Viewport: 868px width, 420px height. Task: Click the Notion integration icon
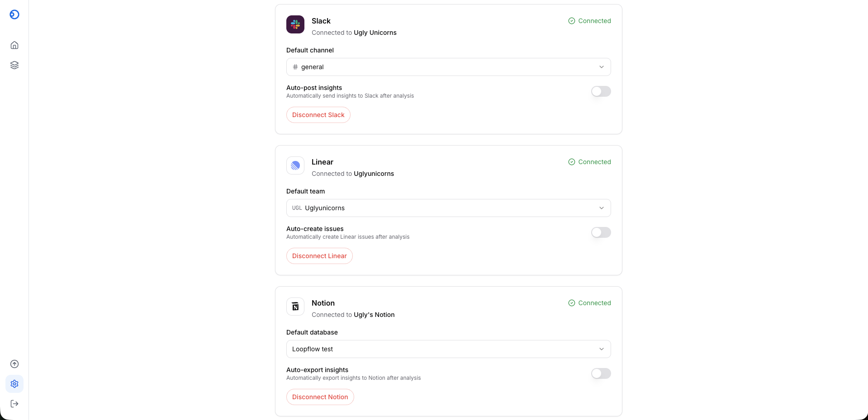pos(295,307)
